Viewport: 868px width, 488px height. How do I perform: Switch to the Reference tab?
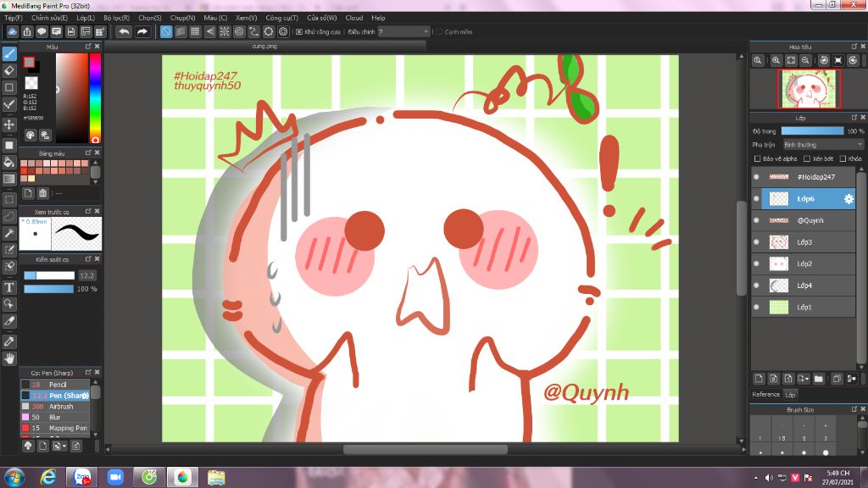765,395
